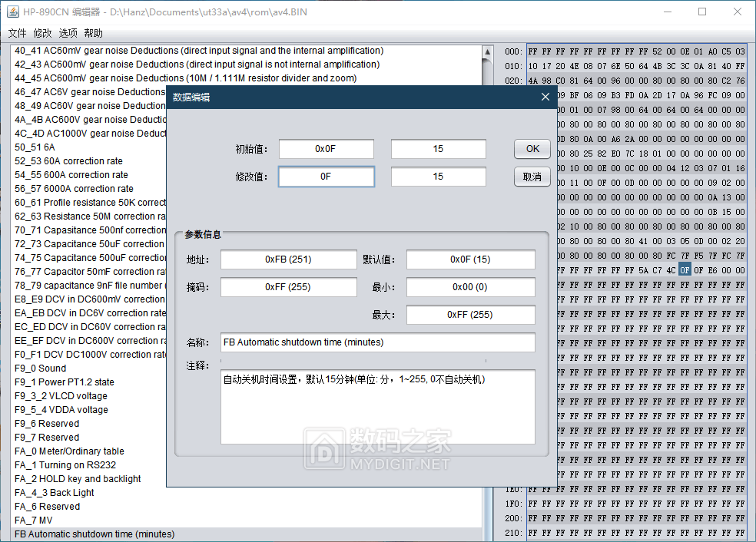Open the 文件 menu
The height and width of the screenshot is (542, 756).
(17, 33)
